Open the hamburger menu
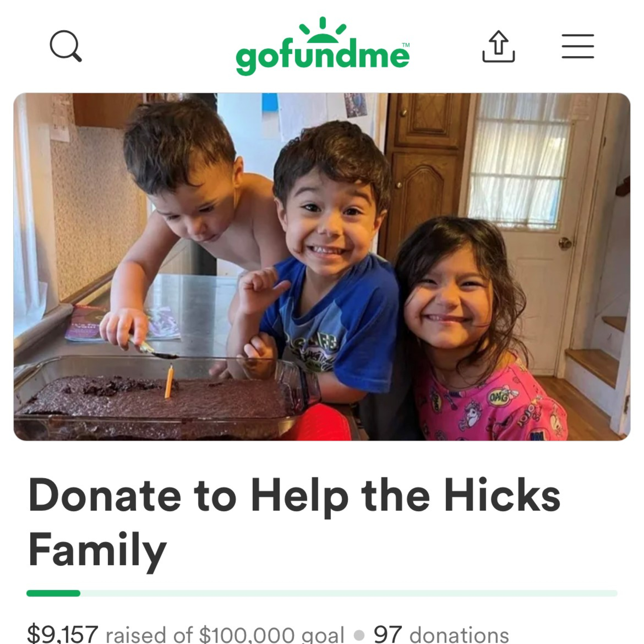The image size is (644, 644). [578, 46]
